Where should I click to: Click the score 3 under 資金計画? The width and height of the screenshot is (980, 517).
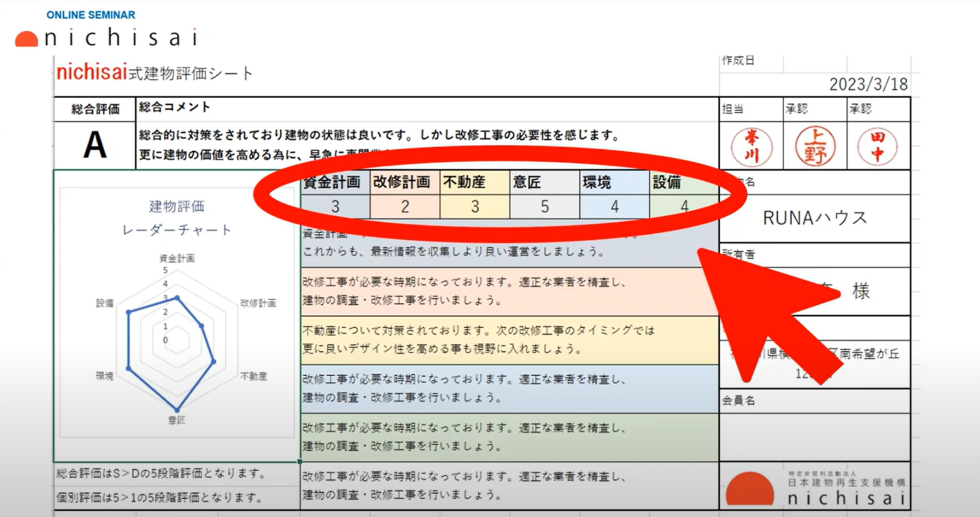(x=335, y=207)
